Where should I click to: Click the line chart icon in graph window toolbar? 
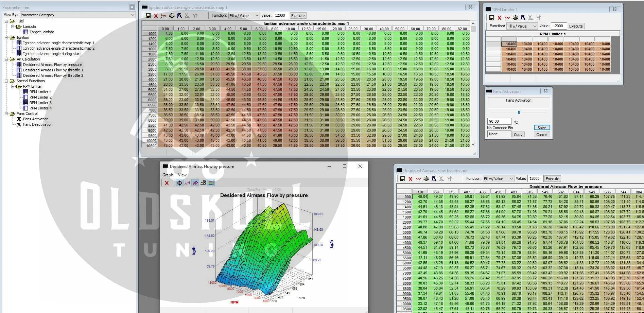pyautogui.click(x=195, y=183)
